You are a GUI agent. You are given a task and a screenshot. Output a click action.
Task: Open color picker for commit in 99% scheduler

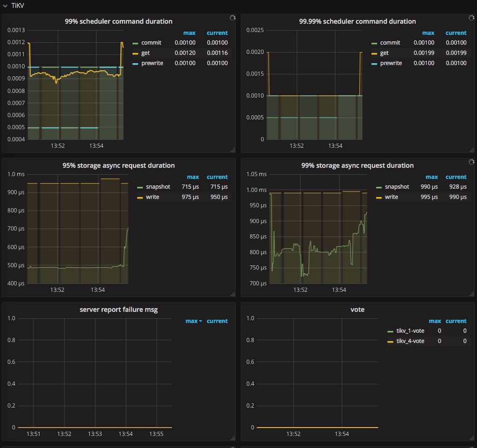coord(135,44)
